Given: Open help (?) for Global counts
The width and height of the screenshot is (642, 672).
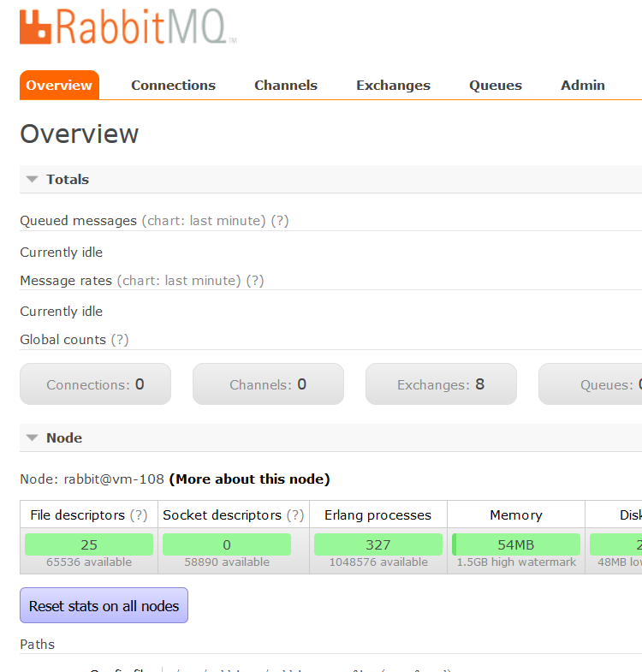Looking at the screenshot, I should tap(120, 340).
